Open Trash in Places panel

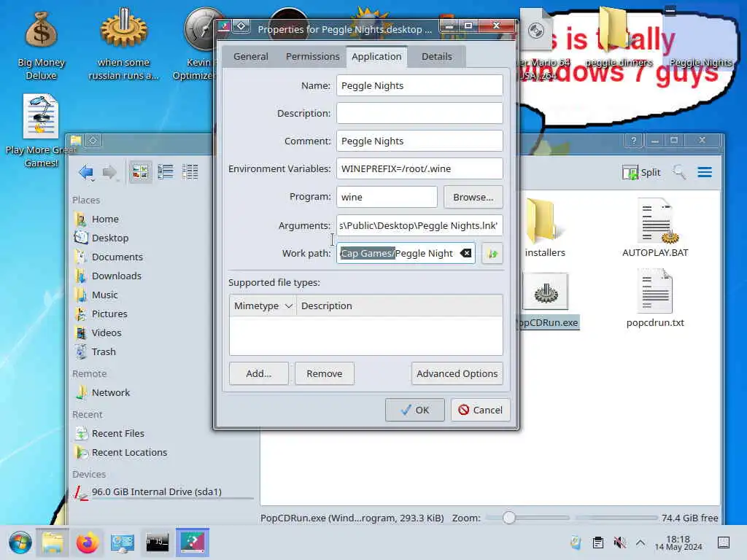(104, 352)
